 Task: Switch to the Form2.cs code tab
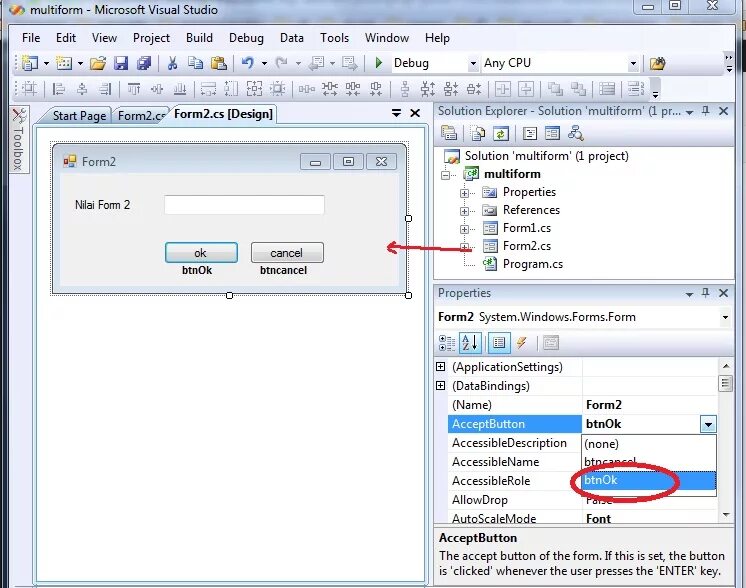pyautogui.click(x=141, y=116)
